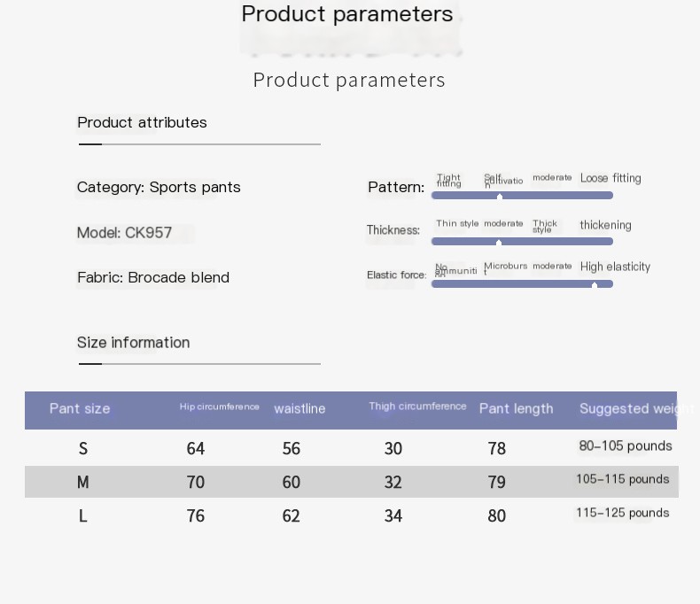Click the Thigh circumference column header
The image size is (700, 604).
[417, 407]
